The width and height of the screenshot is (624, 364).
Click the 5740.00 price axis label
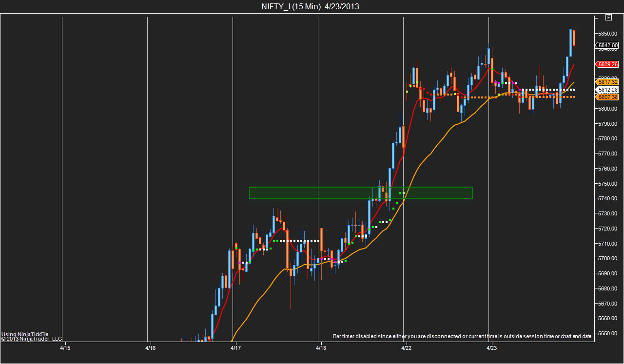(608, 198)
